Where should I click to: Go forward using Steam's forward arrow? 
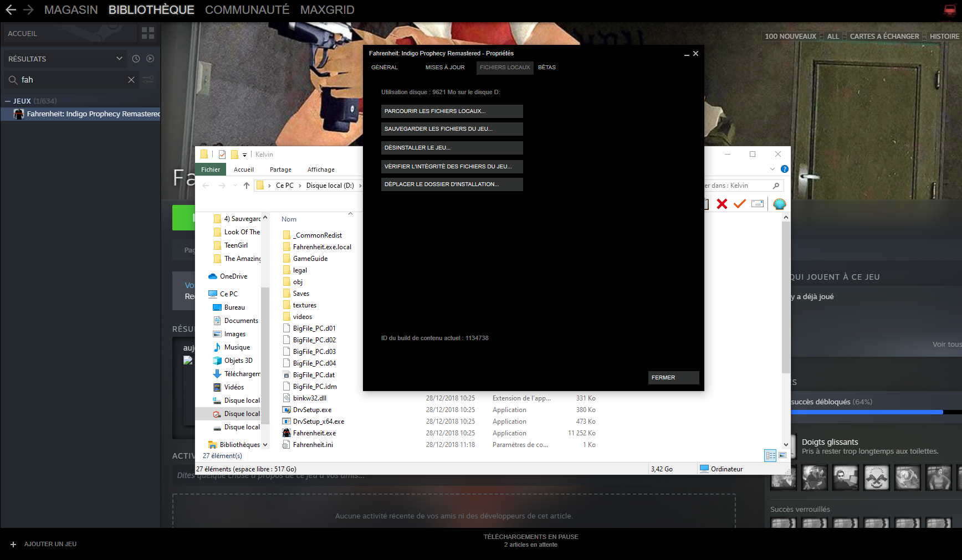tap(28, 9)
